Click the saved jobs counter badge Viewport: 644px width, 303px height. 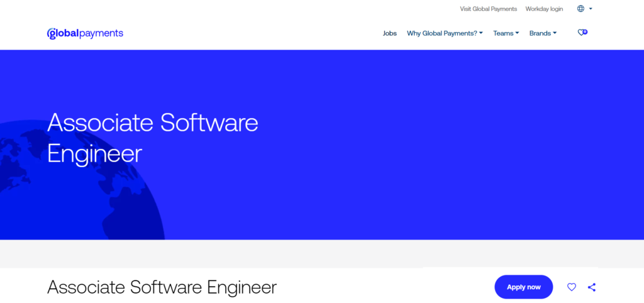[x=585, y=31]
